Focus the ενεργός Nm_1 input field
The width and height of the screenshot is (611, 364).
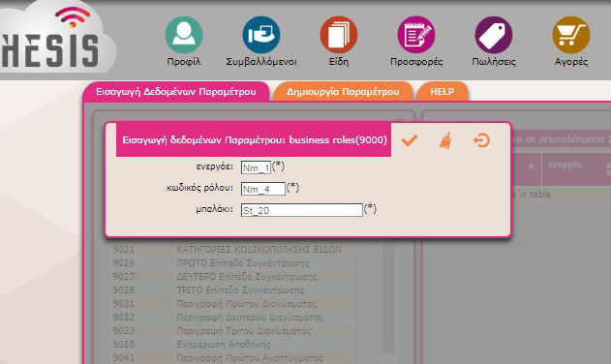(x=256, y=168)
